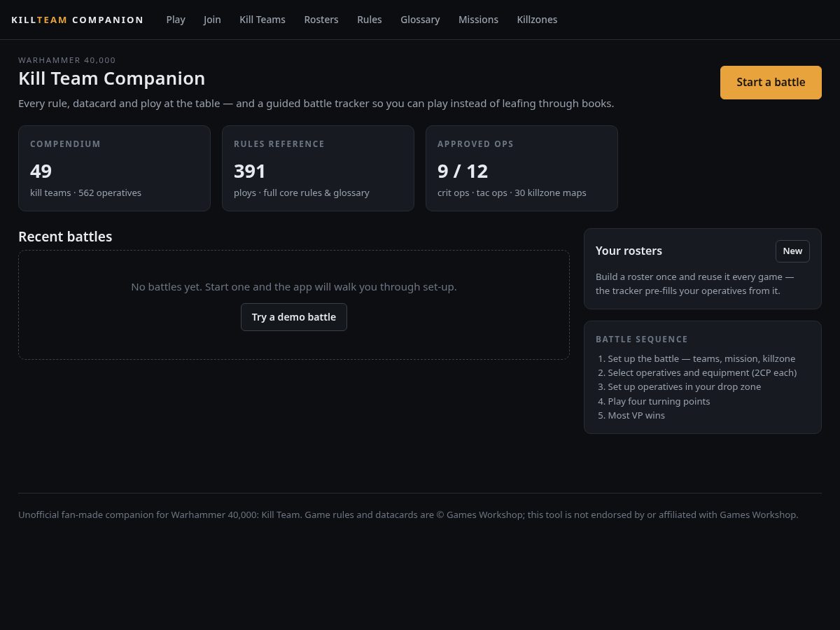
Task: Open the Play menu item
Action: tap(176, 20)
